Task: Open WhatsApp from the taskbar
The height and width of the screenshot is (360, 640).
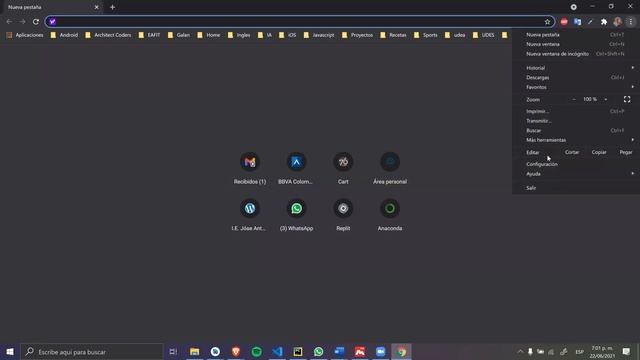Action: click(319, 351)
